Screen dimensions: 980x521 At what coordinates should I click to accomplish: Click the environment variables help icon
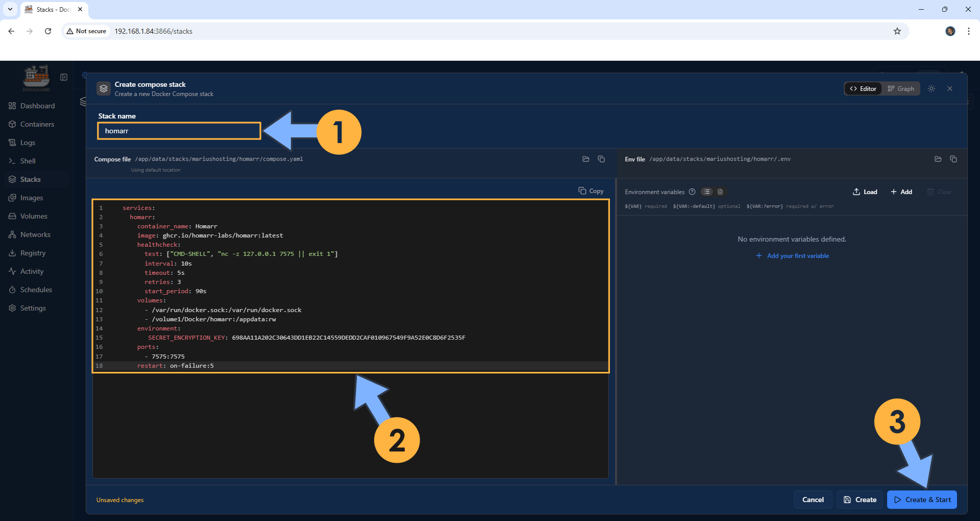tap(692, 192)
